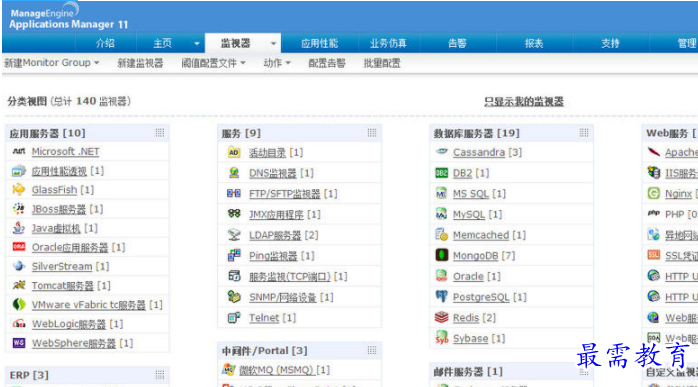The image size is (698, 387).
Task: Click the ManageEngine Applications Manager logo
Action: pos(68,17)
